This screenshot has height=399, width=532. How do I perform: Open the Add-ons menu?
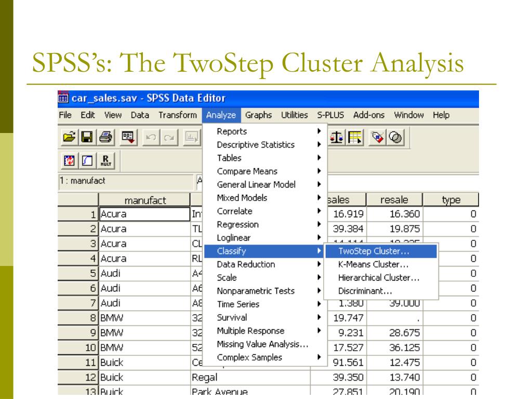tap(369, 115)
